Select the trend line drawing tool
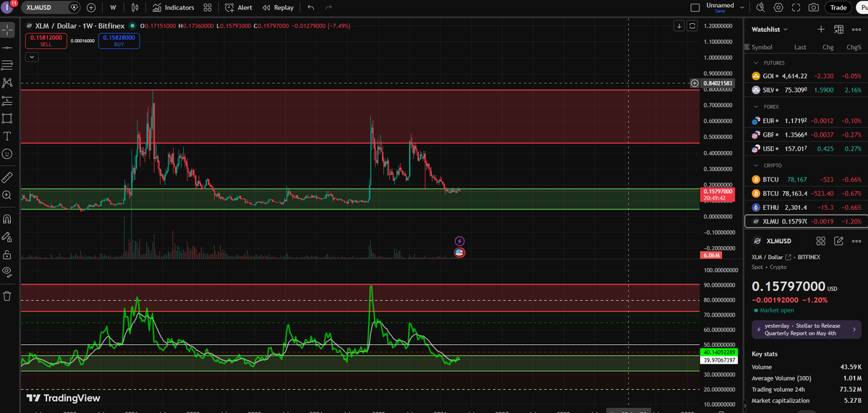Viewport: 868px width, 413px height. tap(7, 47)
